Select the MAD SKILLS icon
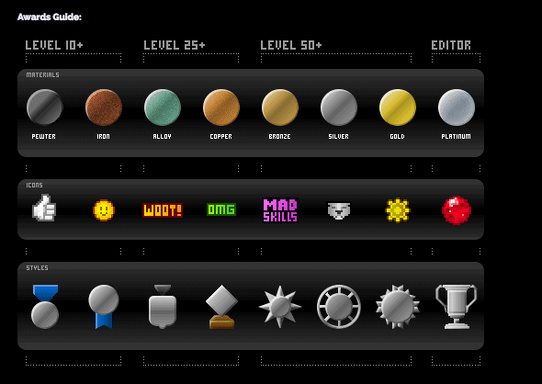This screenshot has width=542, height=384. (280, 210)
